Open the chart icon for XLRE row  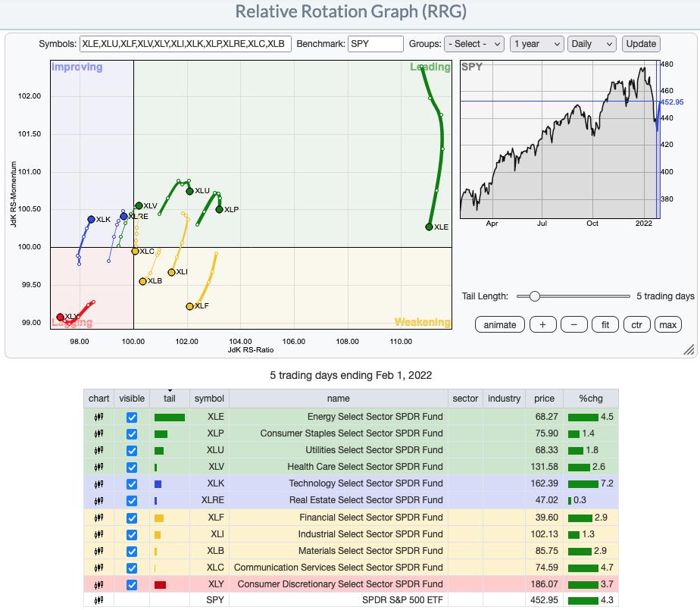[x=98, y=501]
